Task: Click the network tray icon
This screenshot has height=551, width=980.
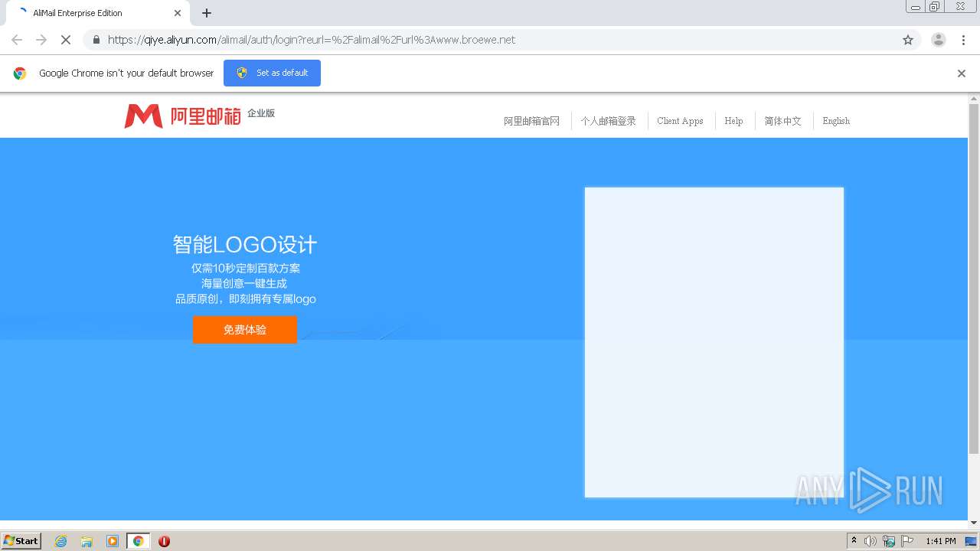Action: [889, 541]
